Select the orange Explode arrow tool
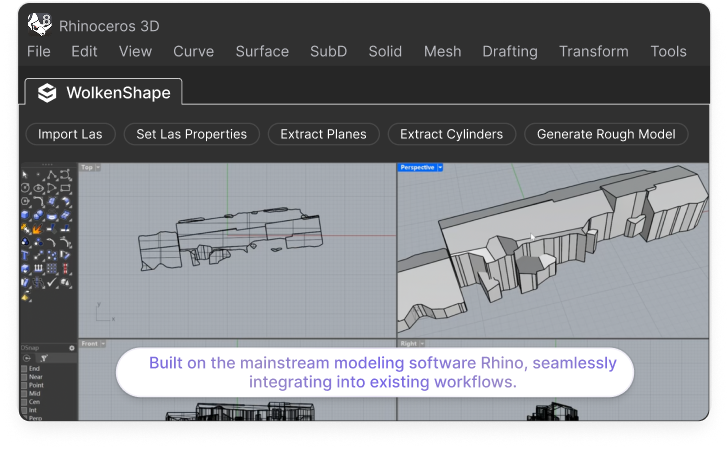 tap(38, 229)
